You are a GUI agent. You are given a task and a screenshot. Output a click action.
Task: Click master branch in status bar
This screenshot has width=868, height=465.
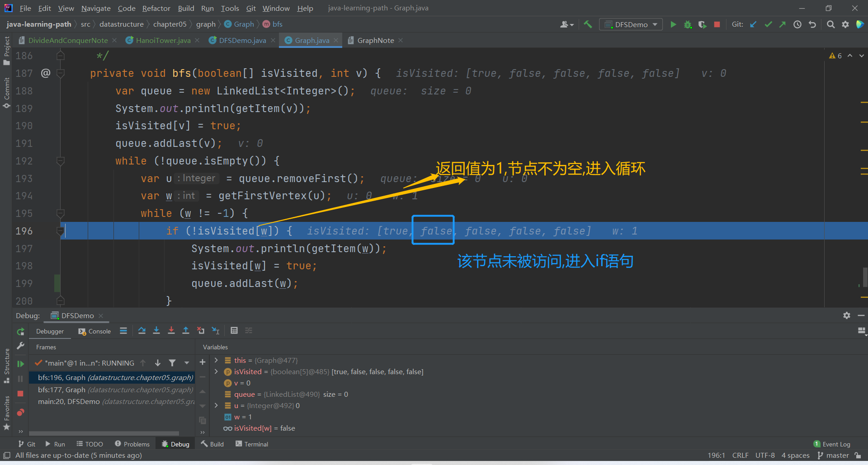coord(833,456)
